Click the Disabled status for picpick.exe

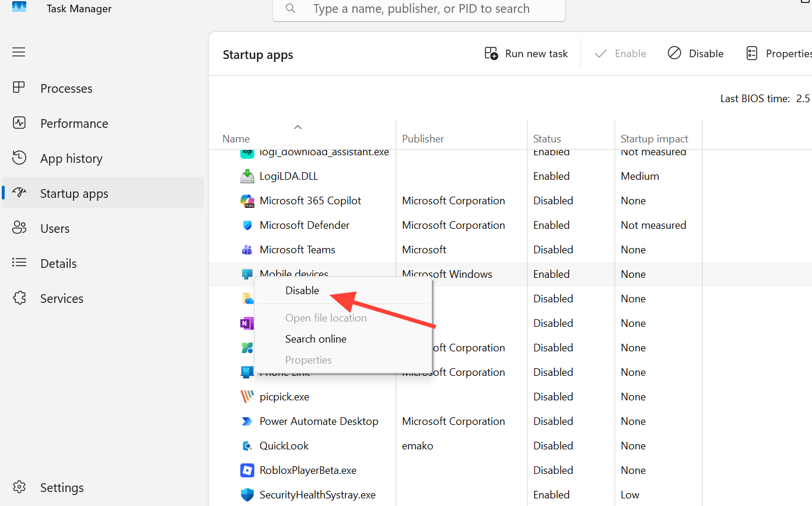553,397
